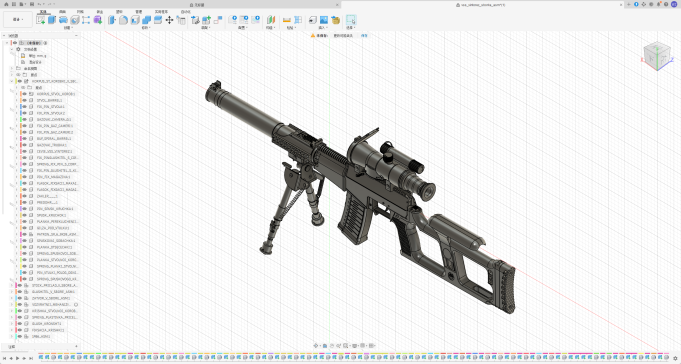Expand the 注释 comments panel

click(76, 347)
